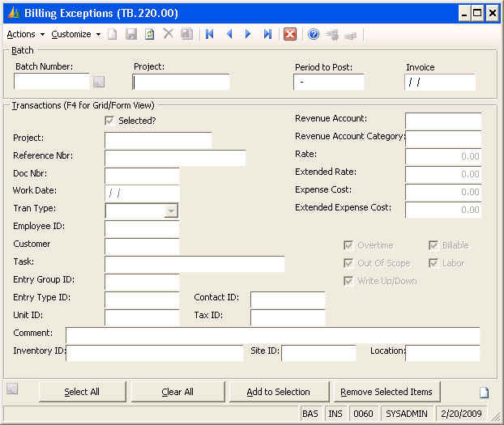This screenshot has width=504, height=425.
Task: Toggle the Overtime checkbox
Action: click(348, 245)
